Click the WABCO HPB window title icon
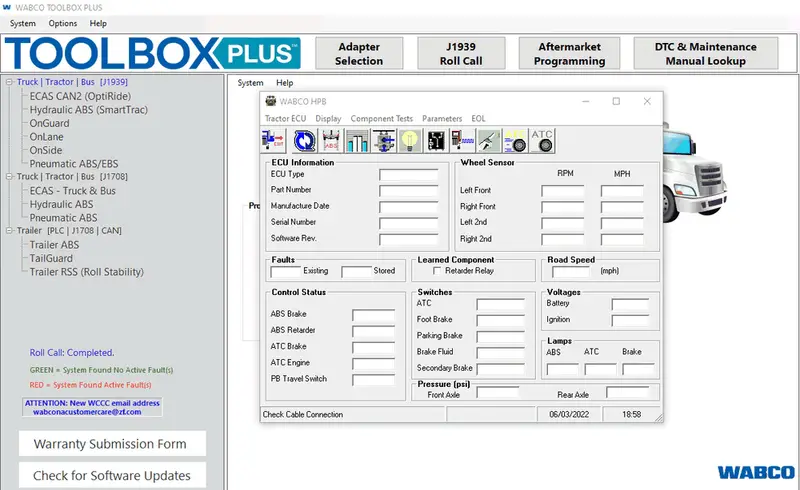 (271, 101)
